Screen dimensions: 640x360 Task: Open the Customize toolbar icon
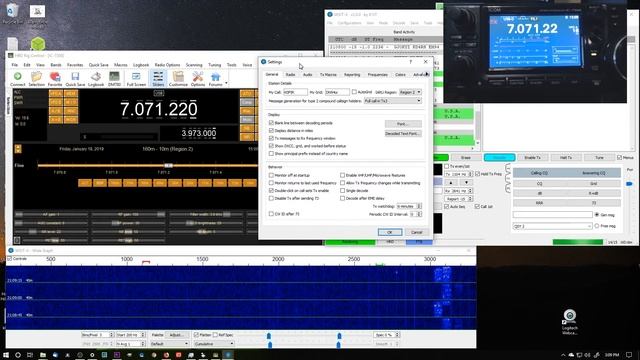178,78
